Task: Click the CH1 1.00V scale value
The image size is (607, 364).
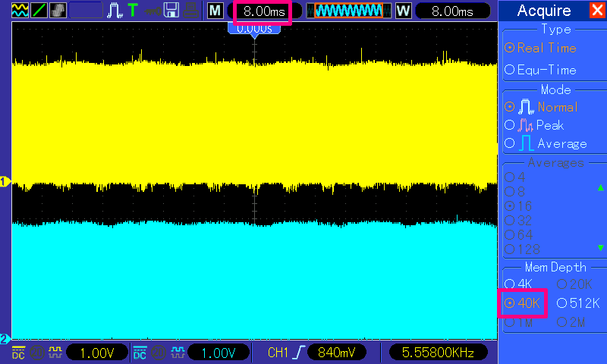Action: click(97, 353)
